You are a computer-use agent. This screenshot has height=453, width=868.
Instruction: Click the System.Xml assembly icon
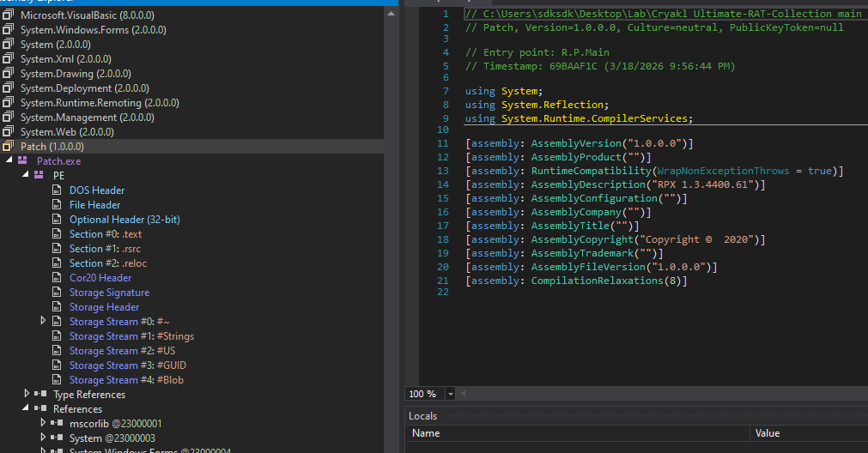[x=9, y=59]
